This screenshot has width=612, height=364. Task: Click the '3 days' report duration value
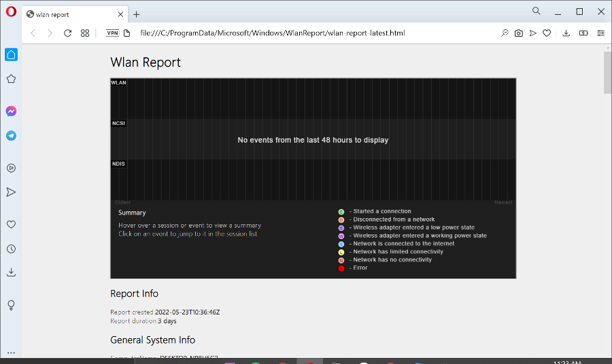click(x=167, y=321)
